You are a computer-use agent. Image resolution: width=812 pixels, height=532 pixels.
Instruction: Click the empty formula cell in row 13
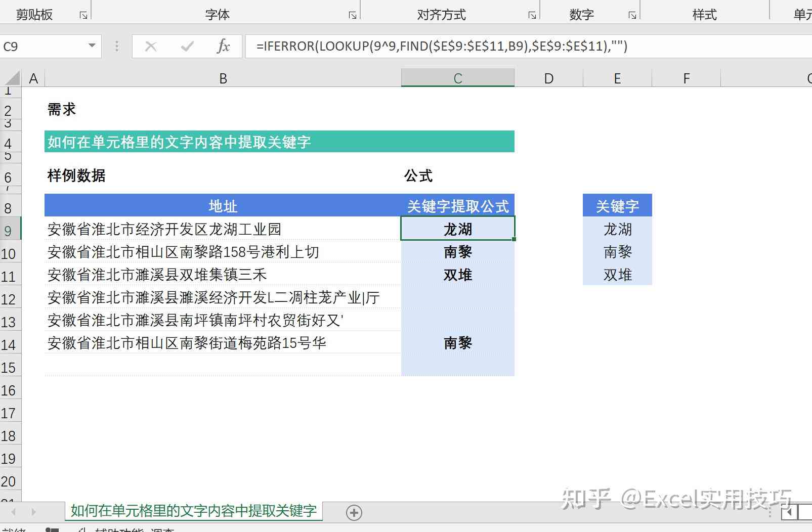coord(458,320)
